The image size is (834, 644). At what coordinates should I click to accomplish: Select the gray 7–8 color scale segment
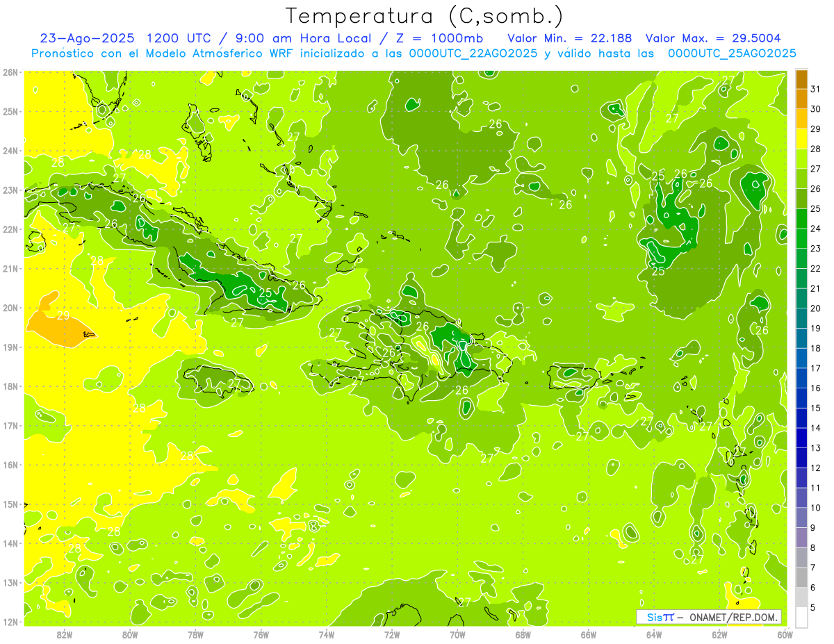[x=801, y=557]
